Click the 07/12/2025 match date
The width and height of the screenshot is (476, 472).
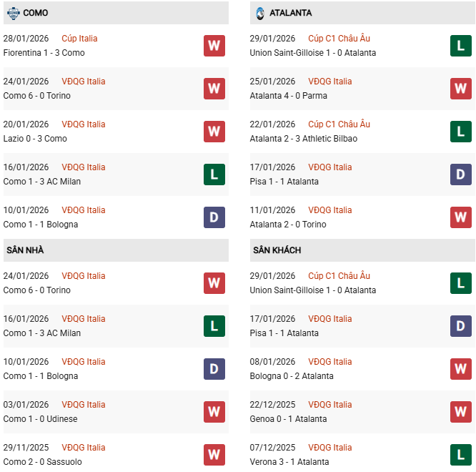point(272,448)
